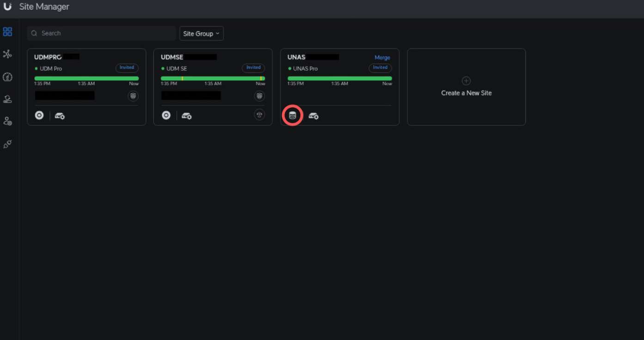Launch the Network app on the UDM Pro card
Image resolution: width=644 pixels, height=340 pixels.
[x=39, y=115]
